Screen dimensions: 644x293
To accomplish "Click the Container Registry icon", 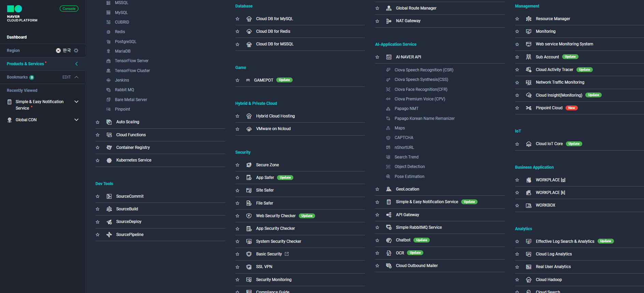I will 109,148.
